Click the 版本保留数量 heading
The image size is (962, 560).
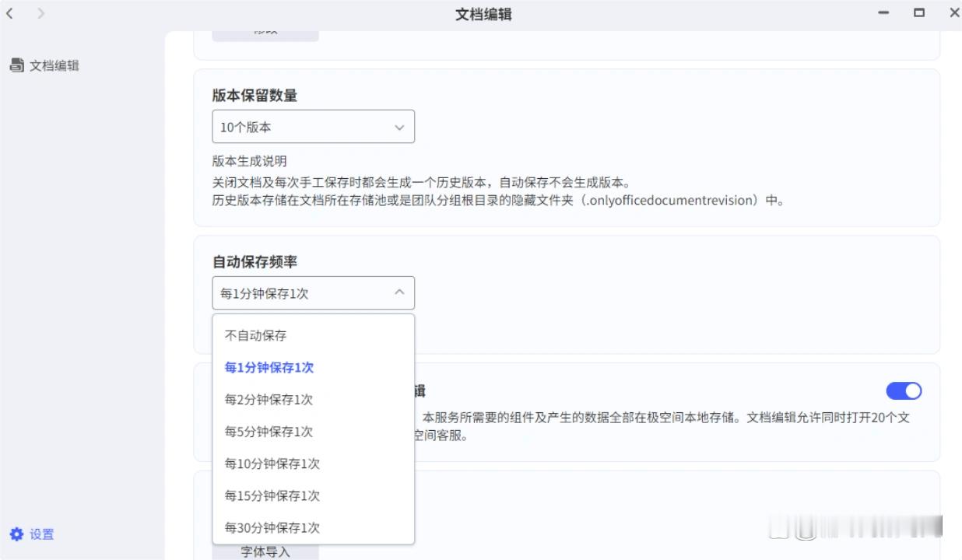click(255, 95)
